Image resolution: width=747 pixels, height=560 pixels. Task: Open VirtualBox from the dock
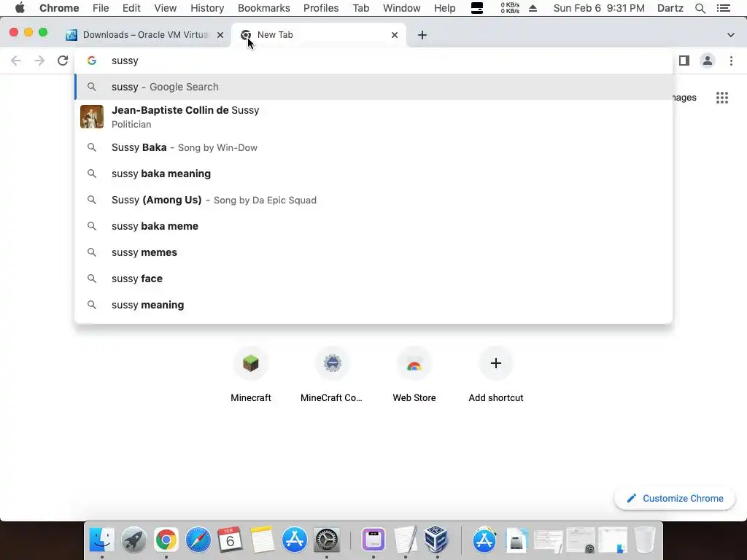437,540
